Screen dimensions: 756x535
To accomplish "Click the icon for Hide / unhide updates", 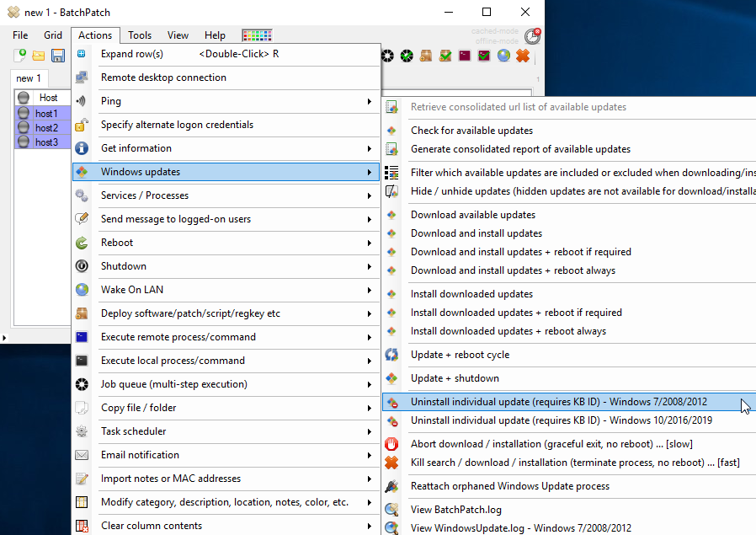I will [x=391, y=191].
